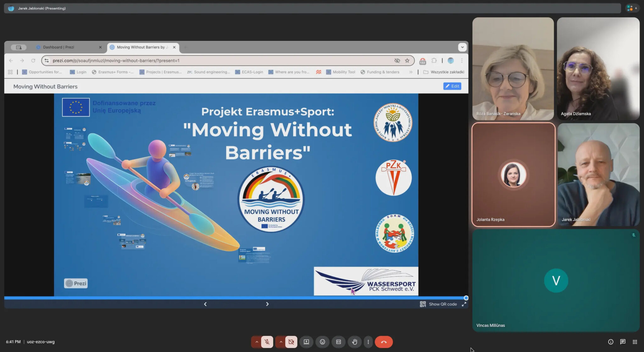
Task: Open more options three-dot menu
Action: 368,342
